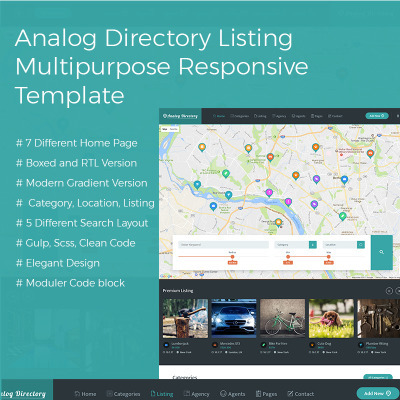Click the Analog Directory logo in preview header
Screen dimensions: 400x400
180,116
